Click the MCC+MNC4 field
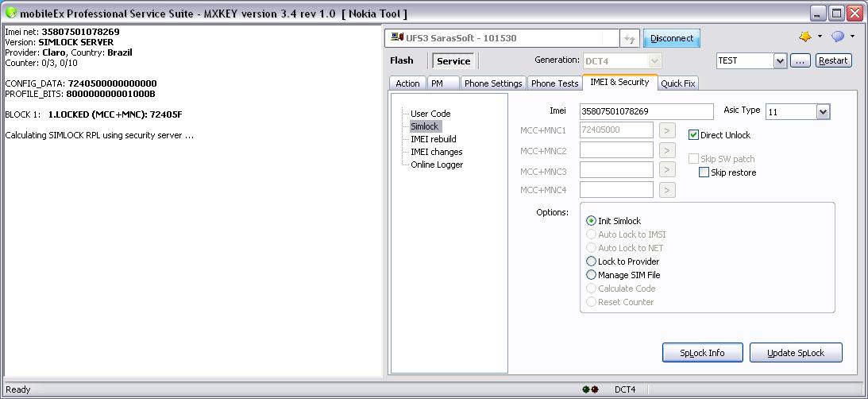Screen dimensions: 868x399 (x=616, y=190)
